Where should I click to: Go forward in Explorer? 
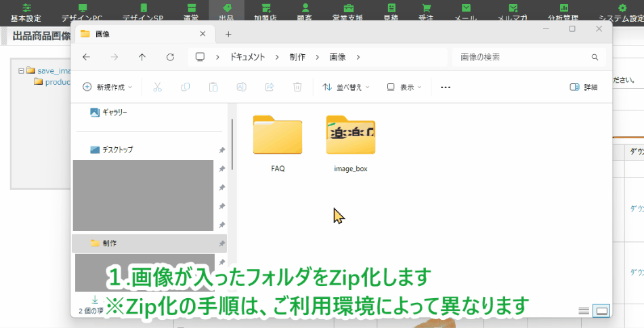click(x=114, y=57)
